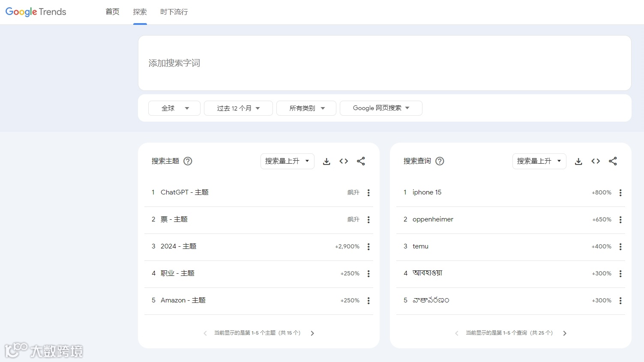
Task: Open more options for fifth query row (+300%)
Action: [620, 301]
